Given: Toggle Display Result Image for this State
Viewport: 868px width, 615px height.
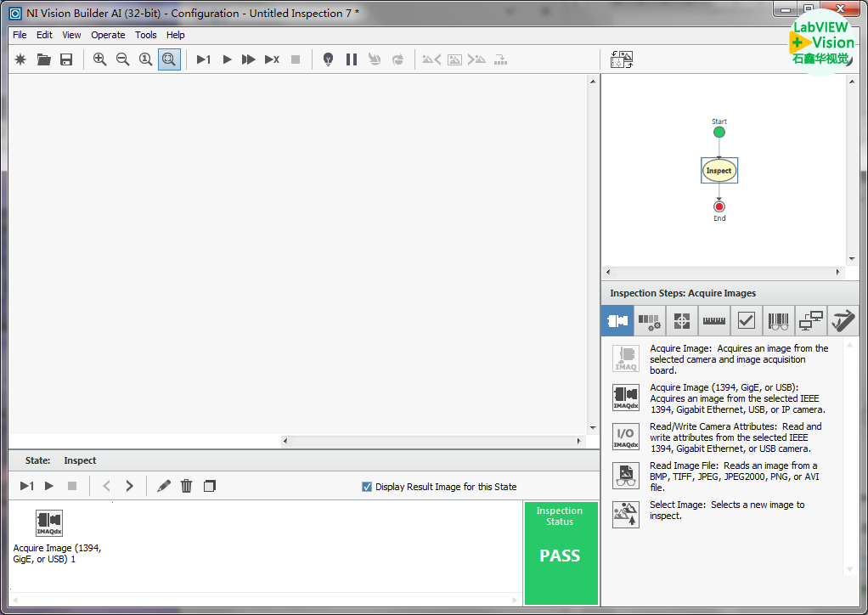Looking at the screenshot, I should tap(367, 487).
